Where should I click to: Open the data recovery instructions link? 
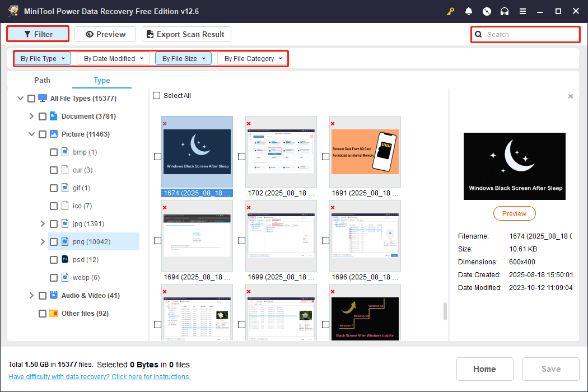pyautogui.click(x=99, y=376)
